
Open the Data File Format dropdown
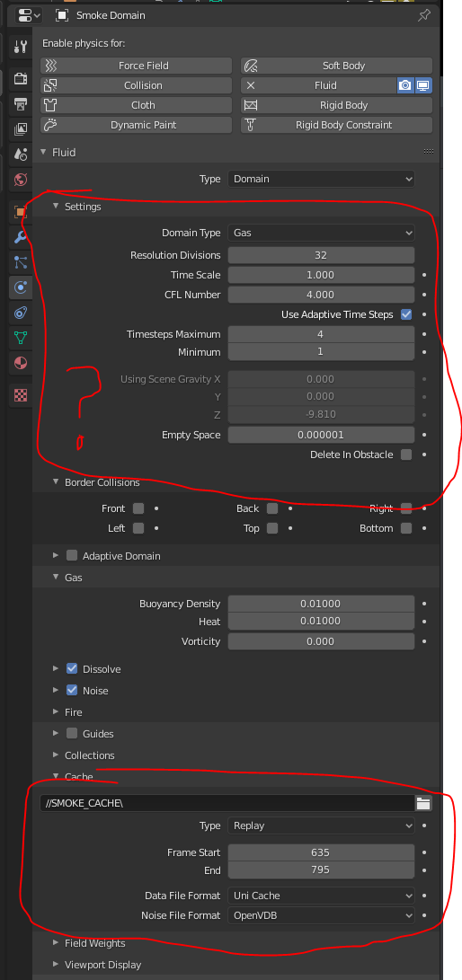pyautogui.click(x=321, y=896)
